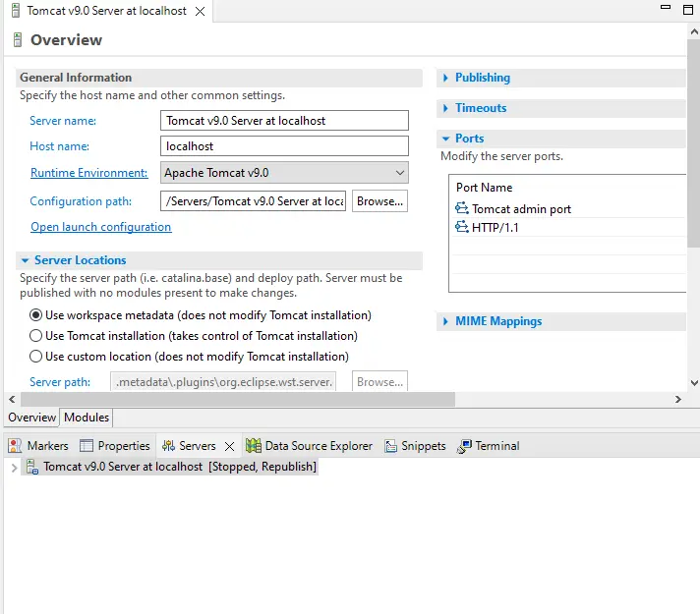Click the server icon on editor tab
Image resolution: width=700 pixels, height=614 pixels.
pyautogui.click(x=16, y=10)
